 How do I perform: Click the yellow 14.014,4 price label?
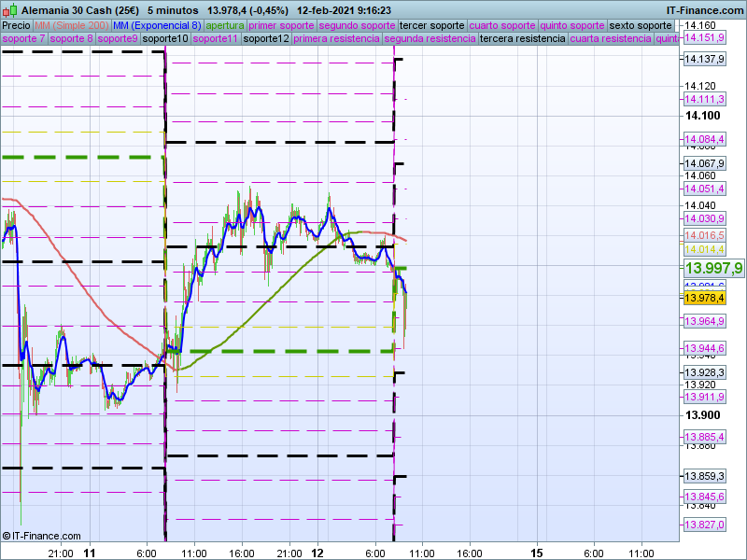point(705,249)
